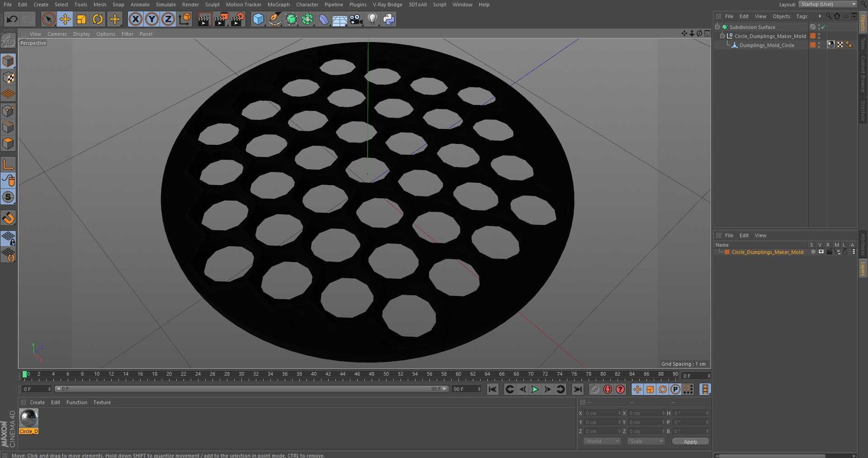Toggle Subdivision Surface enable checkmark
Screen dimensions: 868x458
tap(823, 27)
